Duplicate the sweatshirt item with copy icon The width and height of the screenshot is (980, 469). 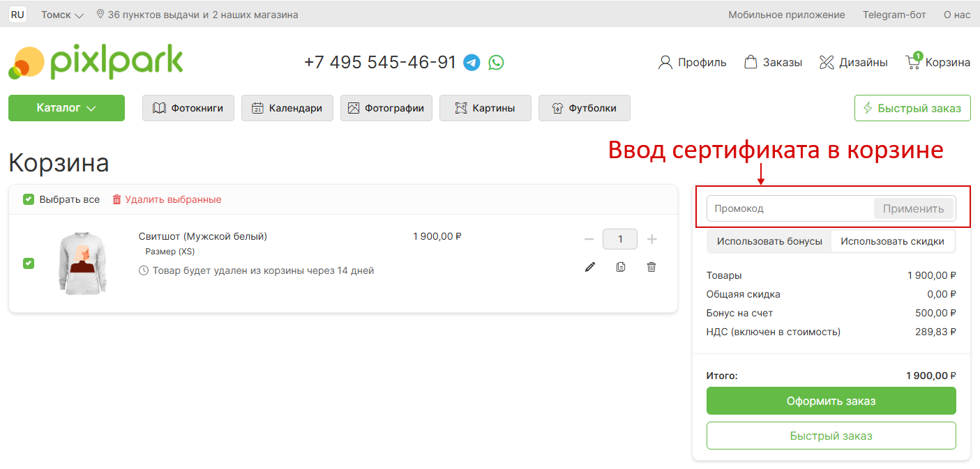[621, 267]
